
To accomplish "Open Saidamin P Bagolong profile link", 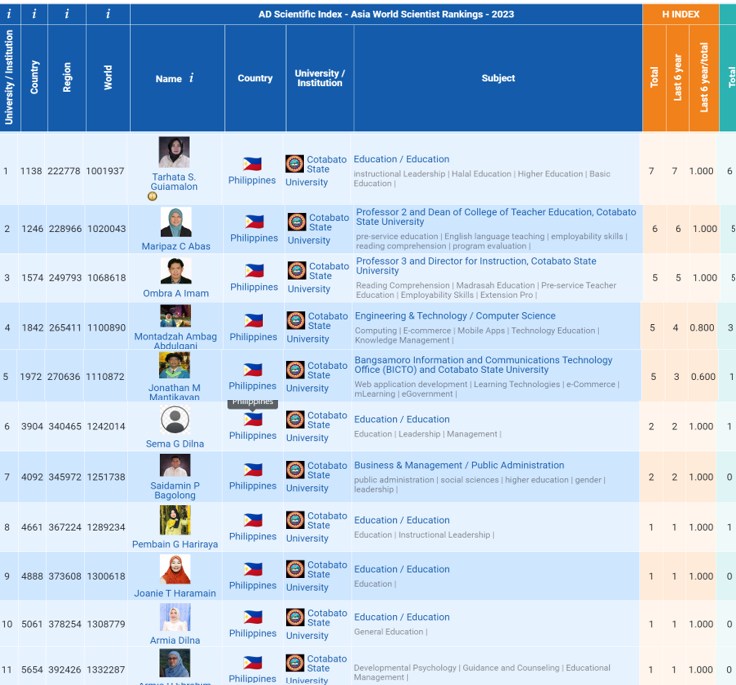I will click(x=175, y=490).
